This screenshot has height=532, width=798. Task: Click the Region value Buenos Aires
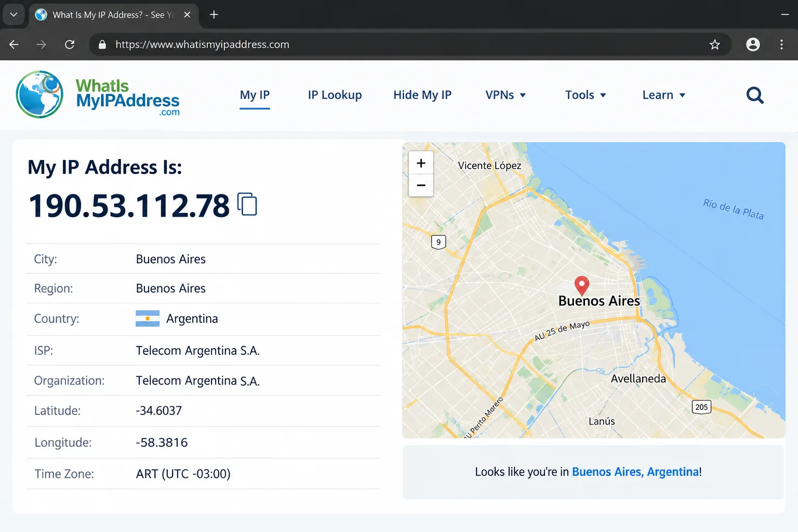tap(170, 288)
